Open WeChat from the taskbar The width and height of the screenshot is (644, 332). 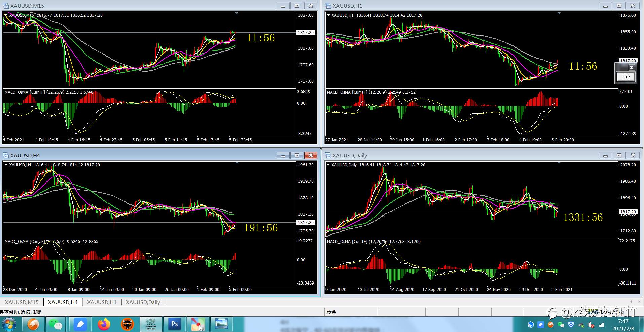click(56, 325)
